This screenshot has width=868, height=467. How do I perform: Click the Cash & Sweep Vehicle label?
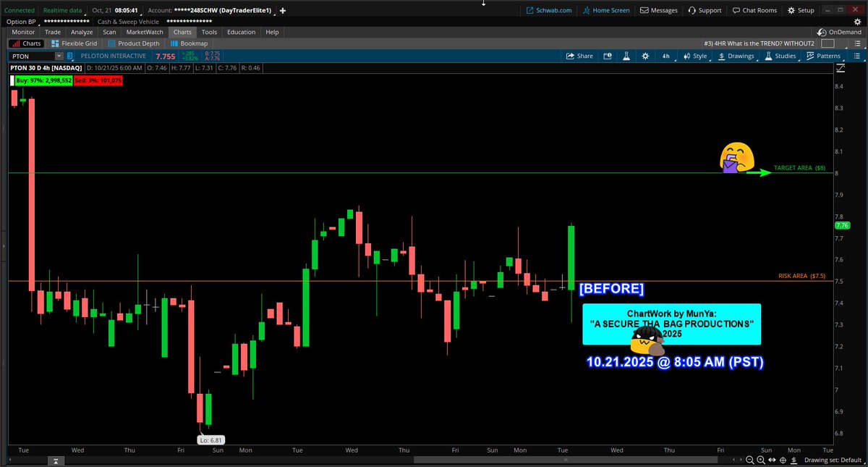click(129, 21)
